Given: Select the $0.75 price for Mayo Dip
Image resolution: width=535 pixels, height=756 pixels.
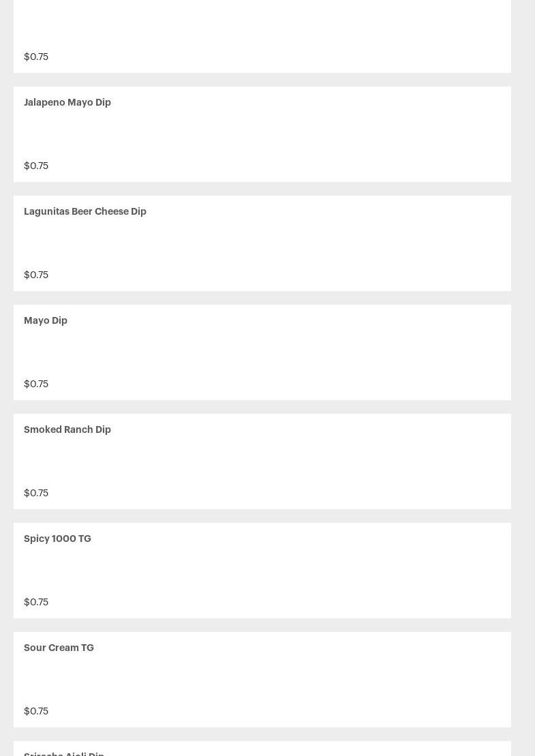Looking at the screenshot, I should (36, 384).
